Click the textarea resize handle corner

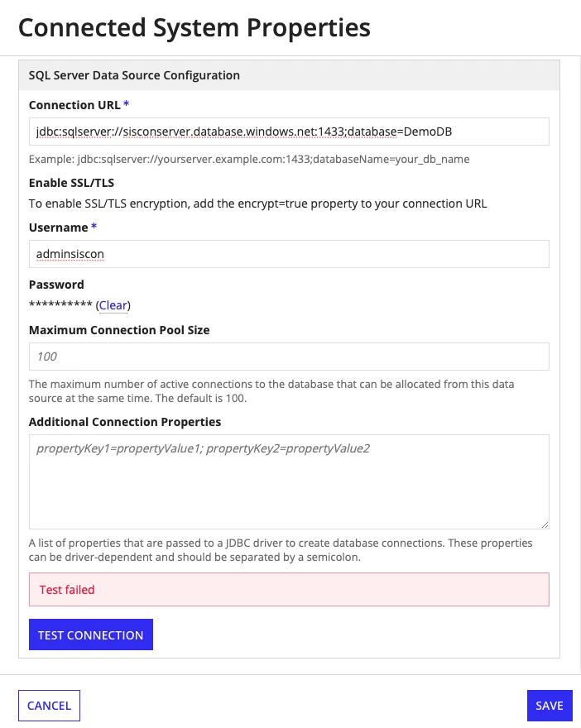[545, 524]
